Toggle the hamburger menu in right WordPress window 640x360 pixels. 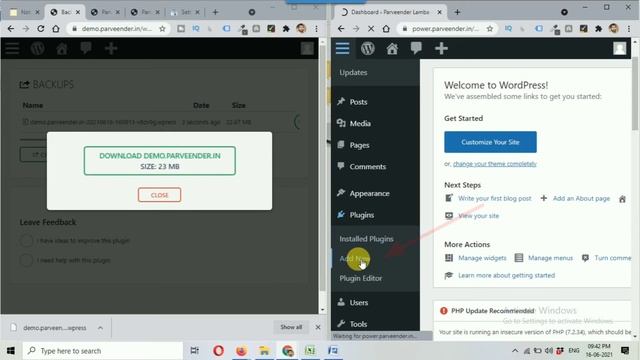342,48
